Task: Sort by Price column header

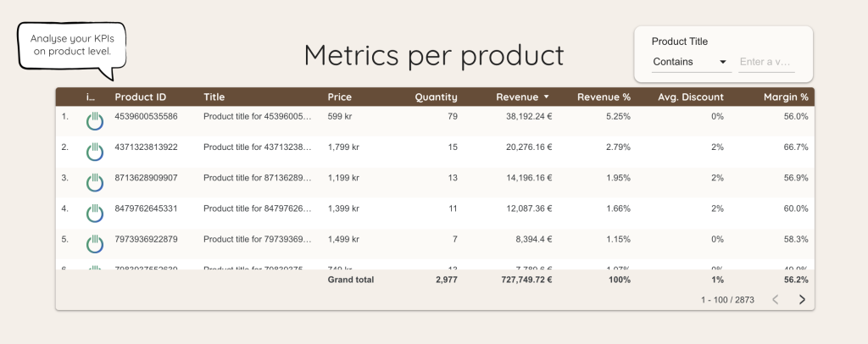Action: coord(339,97)
